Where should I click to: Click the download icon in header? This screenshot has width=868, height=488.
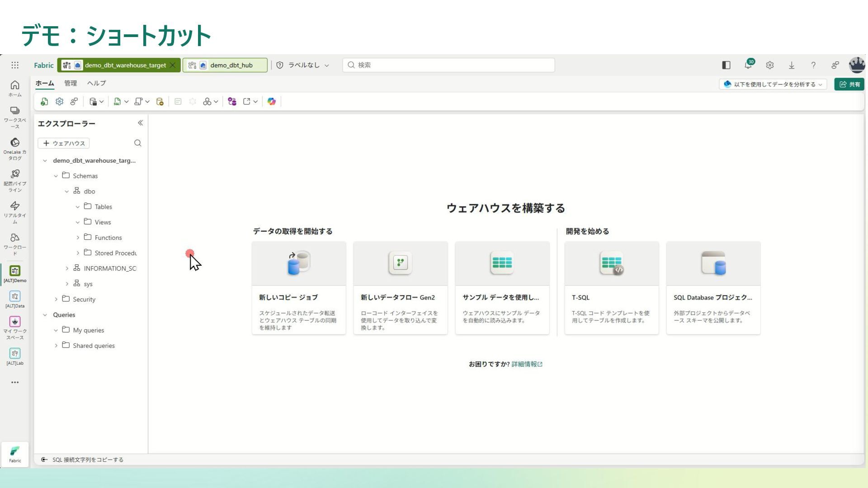pos(792,65)
